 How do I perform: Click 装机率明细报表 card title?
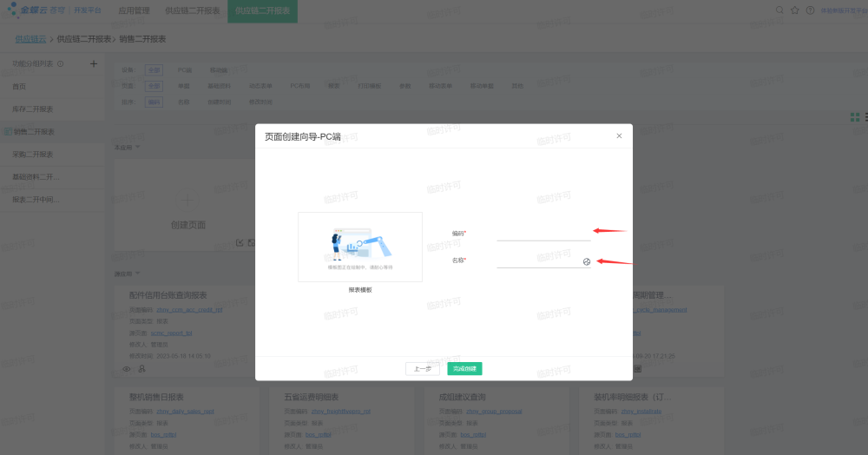click(632, 398)
